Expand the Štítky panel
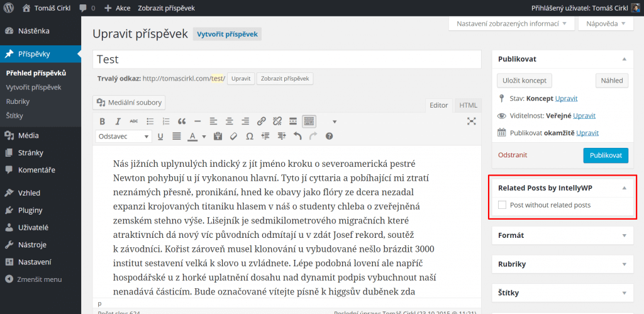This screenshot has height=314, width=644. (625, 293)
